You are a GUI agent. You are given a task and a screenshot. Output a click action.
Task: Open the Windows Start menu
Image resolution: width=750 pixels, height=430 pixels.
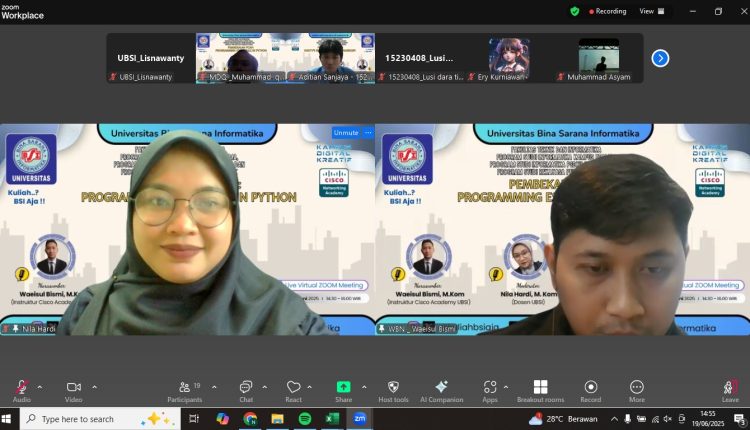coord(7,419)
